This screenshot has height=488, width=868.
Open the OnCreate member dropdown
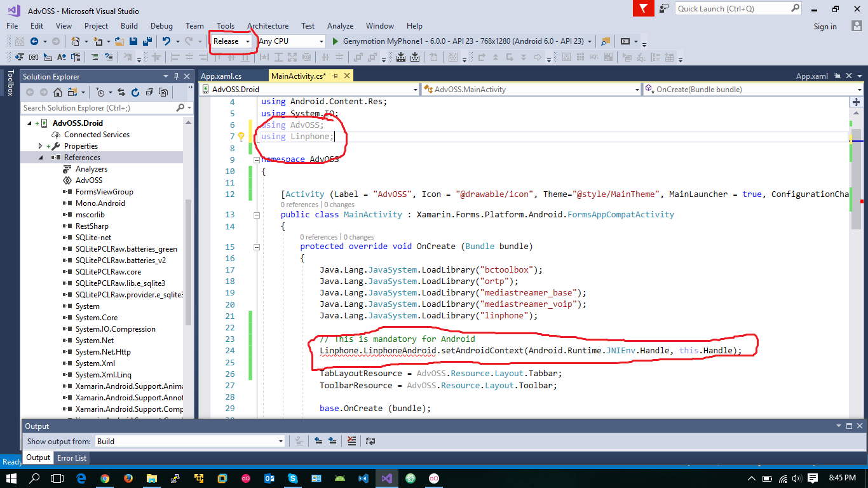(753, 90)
